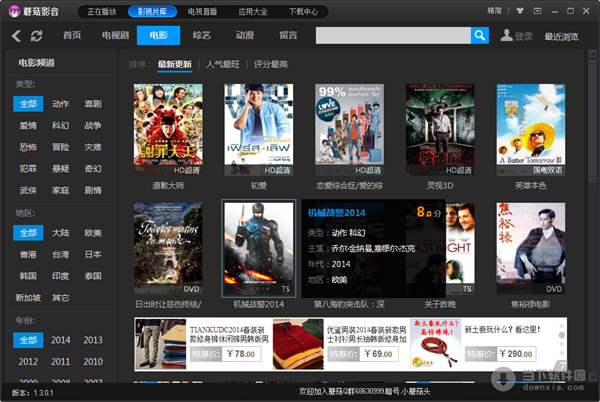Filter type by 恐怖
This screenshot has height=402, width=600.
(28, 147)
